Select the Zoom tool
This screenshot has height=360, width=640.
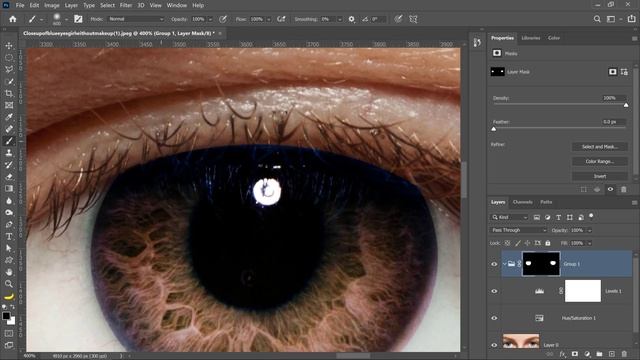pyautogui.click(x=9, y=284)
